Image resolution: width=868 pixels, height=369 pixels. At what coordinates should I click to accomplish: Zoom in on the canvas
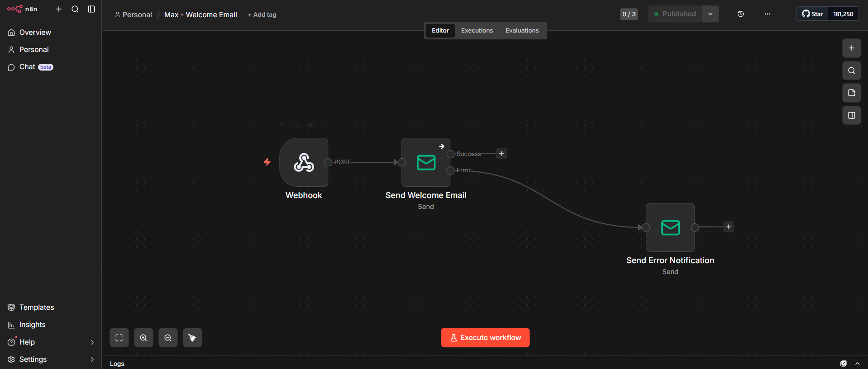pyautogui.click(x=143, y=338)
